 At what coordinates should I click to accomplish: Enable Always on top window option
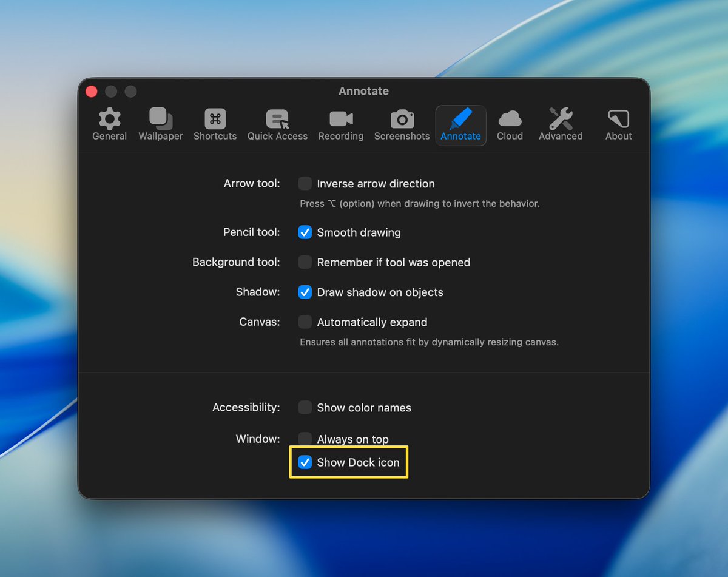(305, 439)
